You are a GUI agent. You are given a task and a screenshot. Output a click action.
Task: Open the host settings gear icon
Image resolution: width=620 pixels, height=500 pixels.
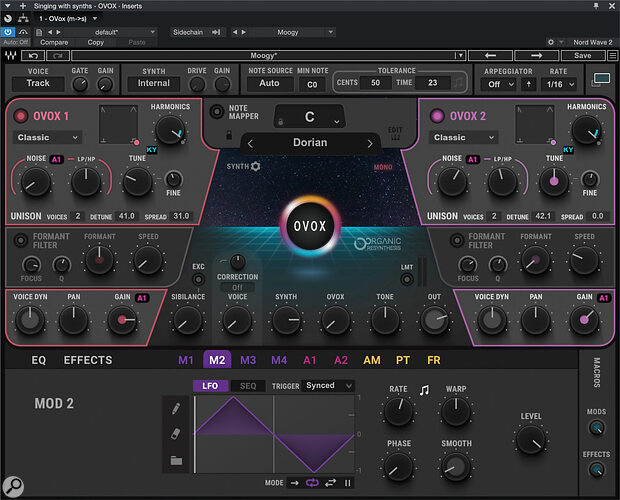551,42
